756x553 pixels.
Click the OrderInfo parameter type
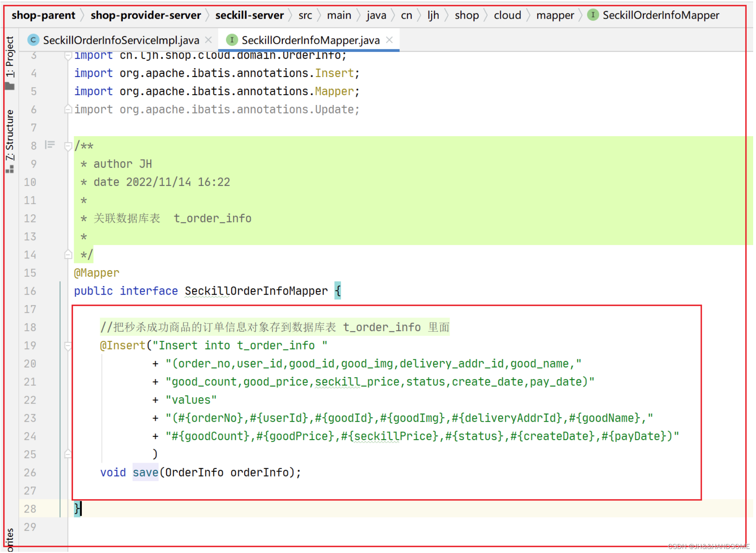click(x=194, y=472)
